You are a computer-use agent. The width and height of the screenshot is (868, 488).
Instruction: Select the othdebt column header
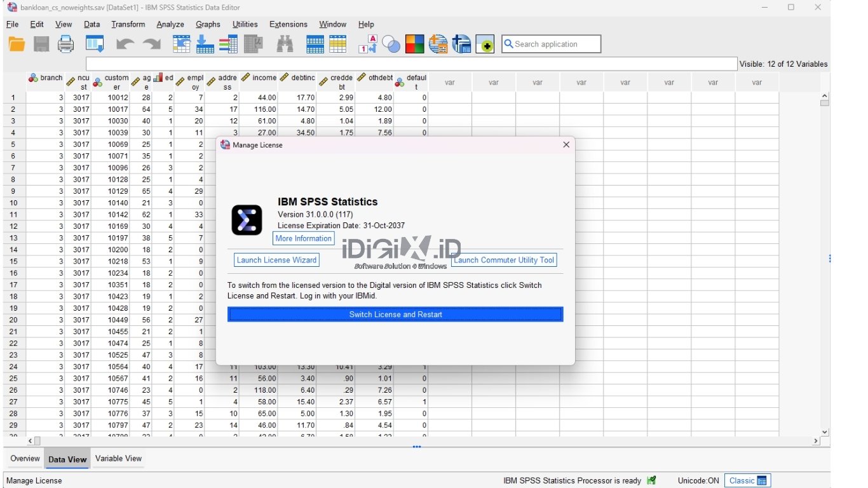click(x=375, y=82)
